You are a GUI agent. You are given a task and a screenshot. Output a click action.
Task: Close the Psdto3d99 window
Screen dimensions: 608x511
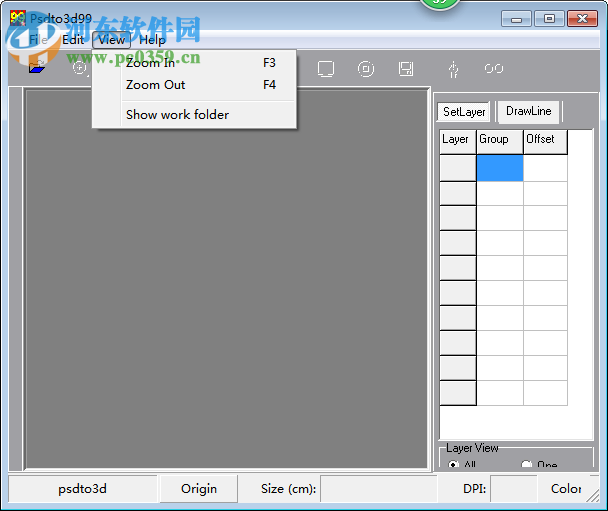(582, 19)
